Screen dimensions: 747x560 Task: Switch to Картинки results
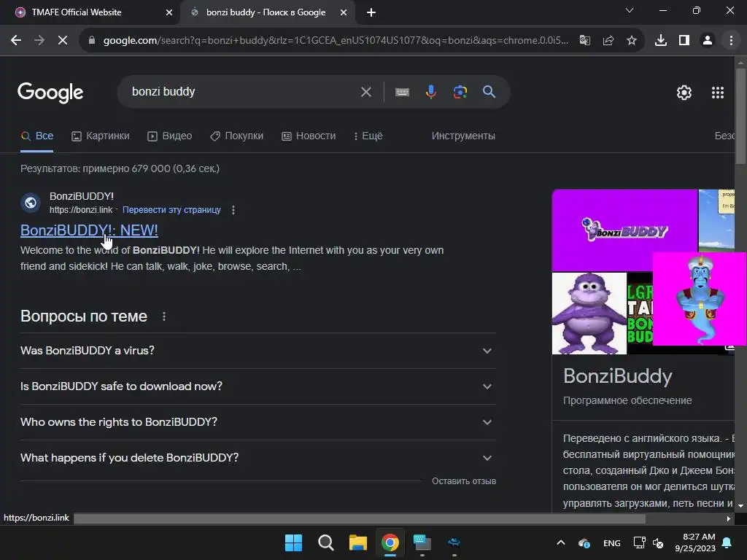101,136
